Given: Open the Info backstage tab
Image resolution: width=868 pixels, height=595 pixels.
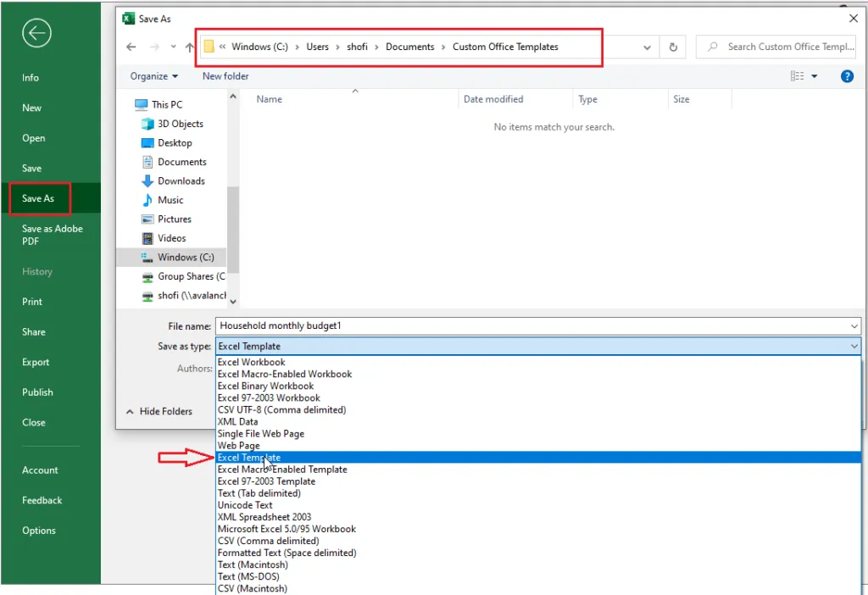Looking at the screenshot, I should pos(31,78).
